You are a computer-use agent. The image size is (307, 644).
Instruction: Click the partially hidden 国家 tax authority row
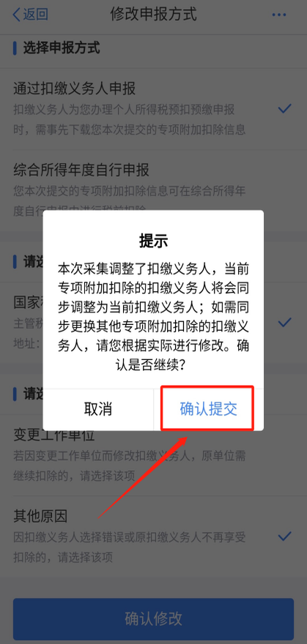pyautogui.click(x=153, y=322)
